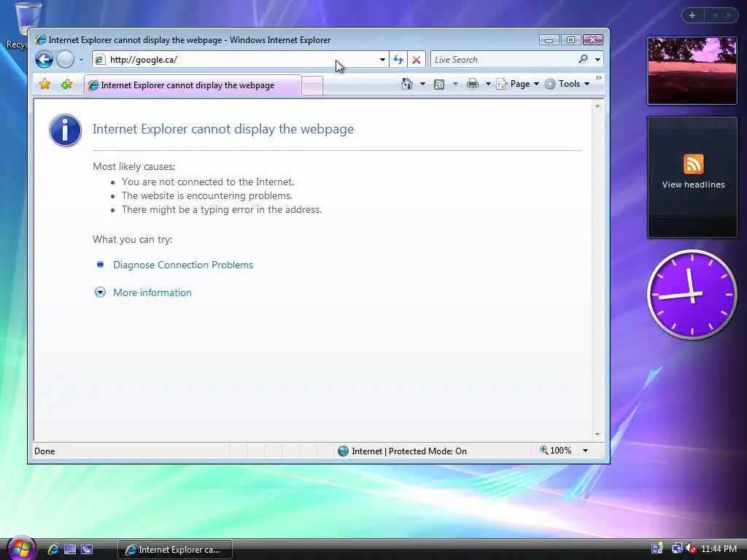The height and width of the screenshot is (560, 747).
Task: Click 'There might be a typing error' text
Action: (x=222, y=209)
